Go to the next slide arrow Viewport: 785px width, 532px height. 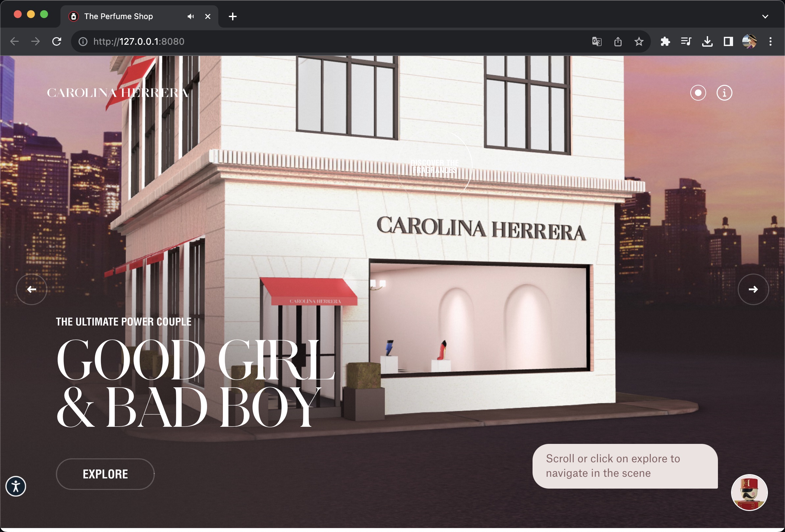click(753, 289)
